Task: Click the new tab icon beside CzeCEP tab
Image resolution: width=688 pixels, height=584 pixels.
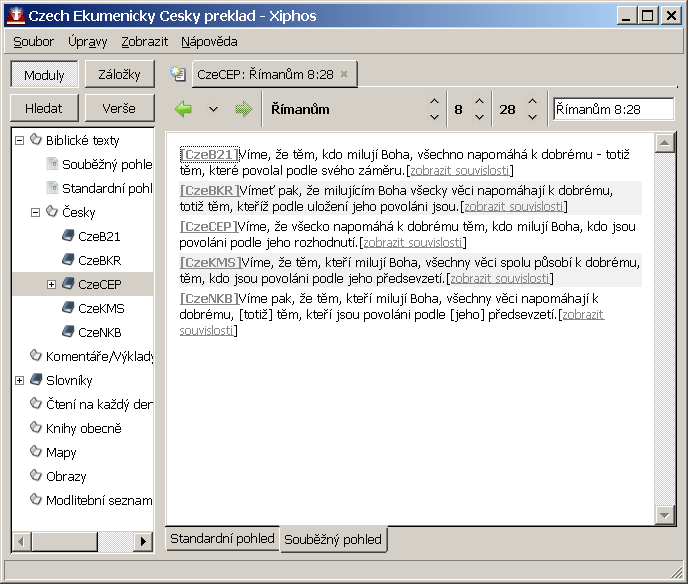Action: 178,74
